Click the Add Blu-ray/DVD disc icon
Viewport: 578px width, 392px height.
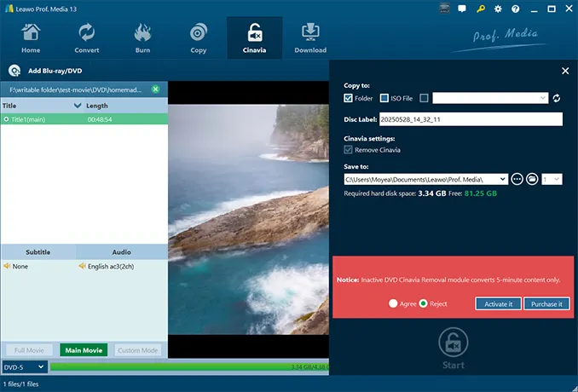14,71
